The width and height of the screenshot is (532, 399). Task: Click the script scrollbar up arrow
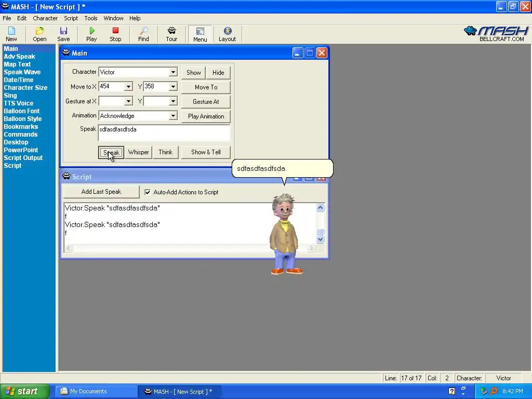click(x=320, y=208)
